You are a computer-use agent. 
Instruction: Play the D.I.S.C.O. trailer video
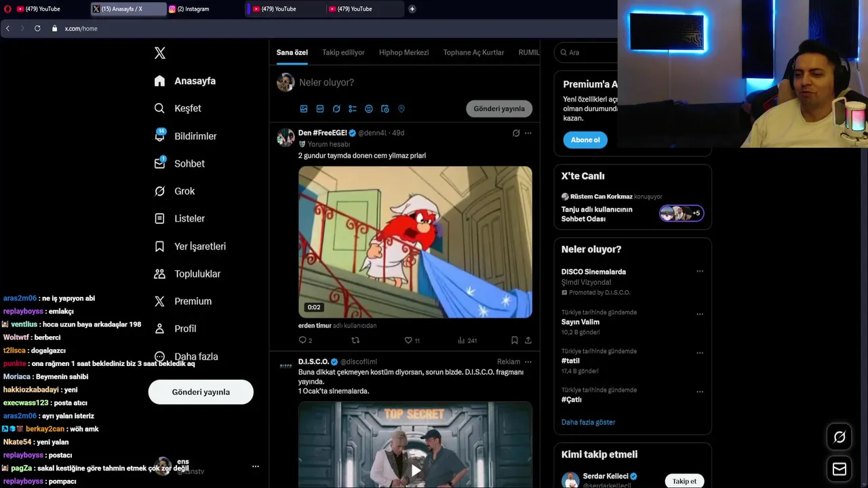(x=415, y=470)
